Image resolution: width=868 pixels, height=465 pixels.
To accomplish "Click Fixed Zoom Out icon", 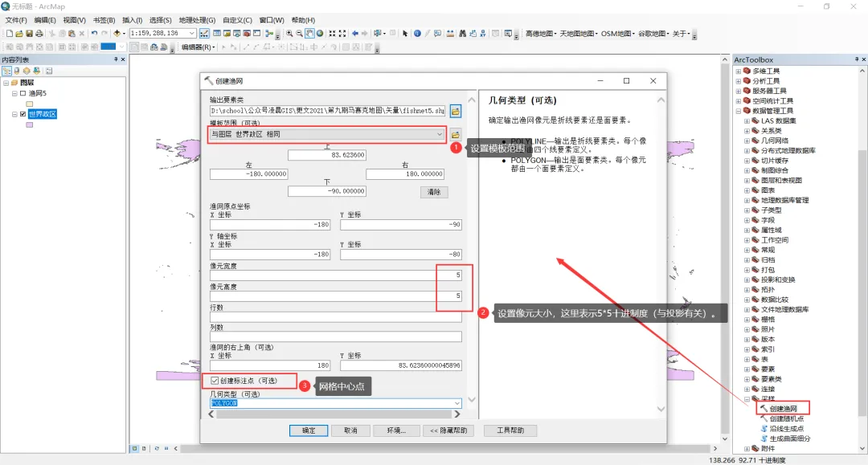I will 342,34.
